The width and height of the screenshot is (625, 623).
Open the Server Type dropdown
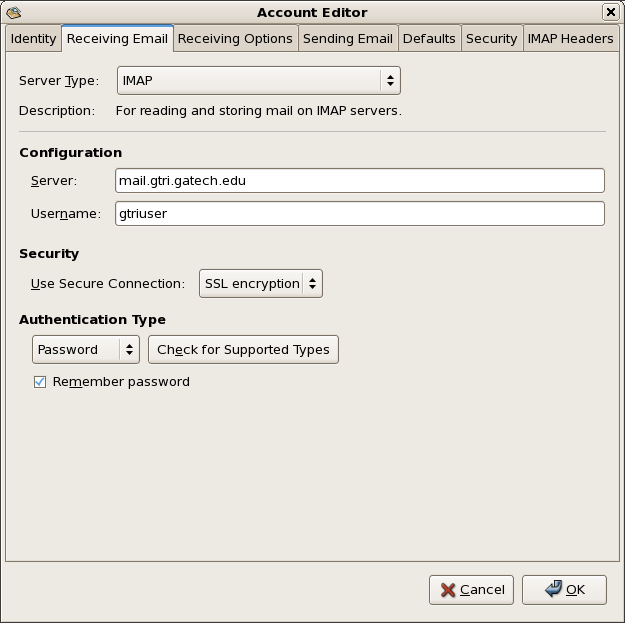[x=258, y=80]
